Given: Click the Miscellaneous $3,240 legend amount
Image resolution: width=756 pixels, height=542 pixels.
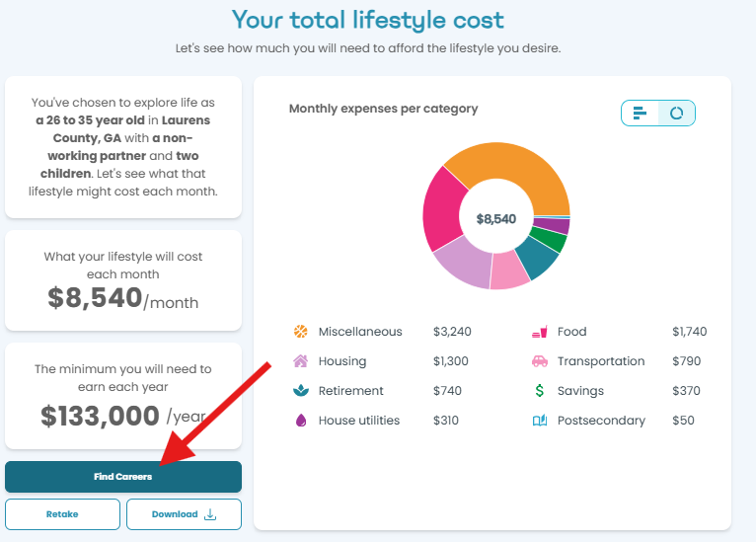Looking at the screenshot, I should [452, 332].
